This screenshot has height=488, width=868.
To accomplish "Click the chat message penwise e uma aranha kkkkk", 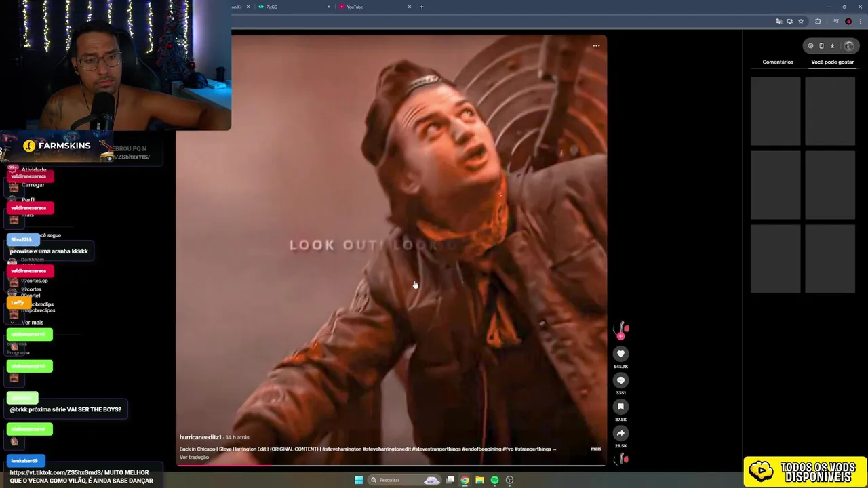I will tap(49, 251).
